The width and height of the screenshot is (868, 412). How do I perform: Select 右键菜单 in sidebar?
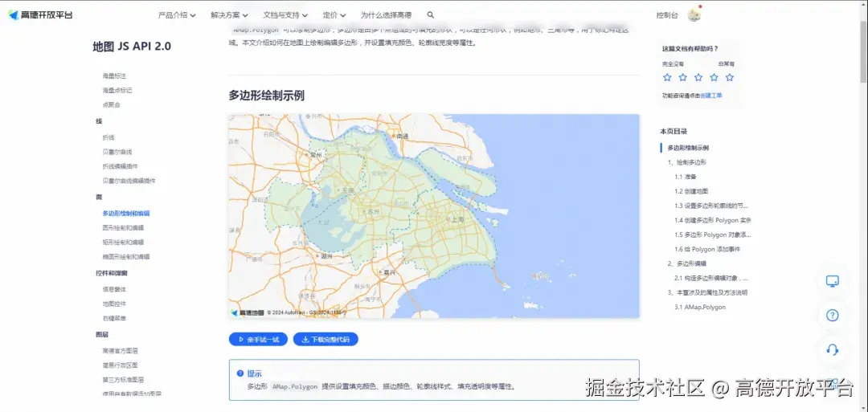pos(114,318)
